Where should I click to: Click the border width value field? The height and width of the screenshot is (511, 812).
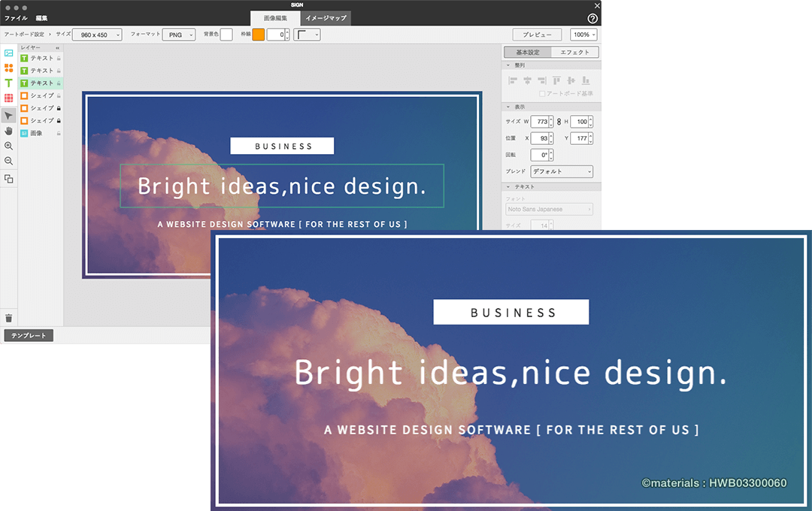click(x=276, y=35)
